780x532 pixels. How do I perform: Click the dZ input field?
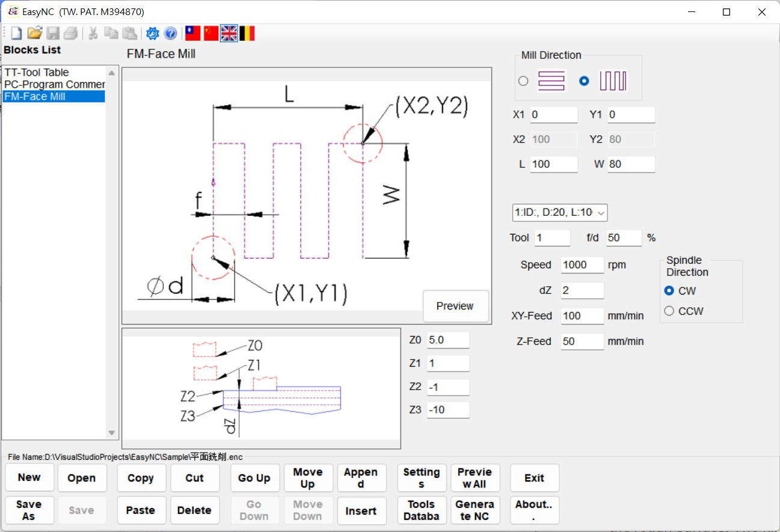tap(583, 290)
